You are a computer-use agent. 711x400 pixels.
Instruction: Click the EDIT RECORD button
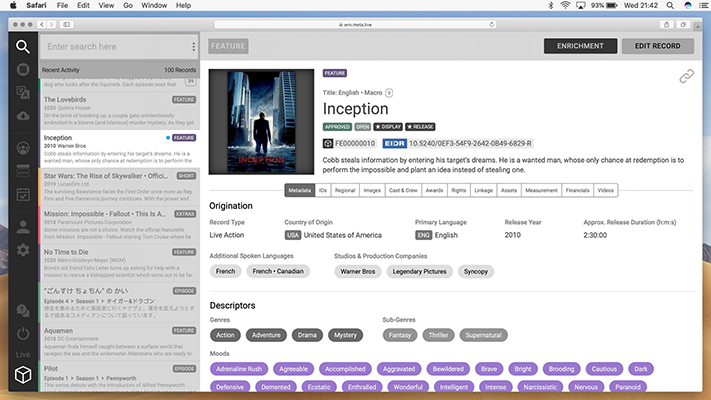pos(657,46)
